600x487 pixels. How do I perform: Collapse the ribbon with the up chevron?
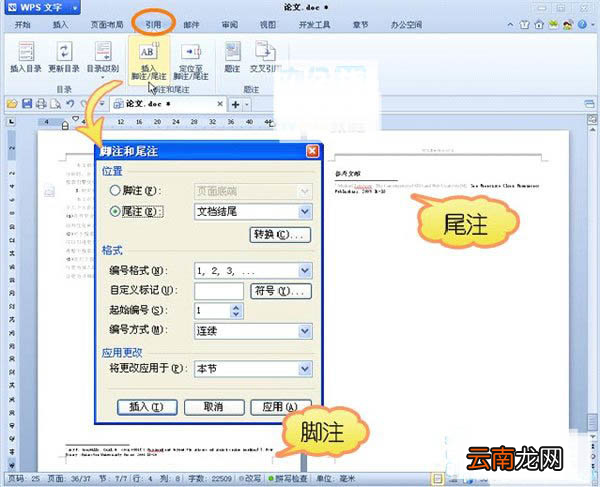tap(510, 25)
